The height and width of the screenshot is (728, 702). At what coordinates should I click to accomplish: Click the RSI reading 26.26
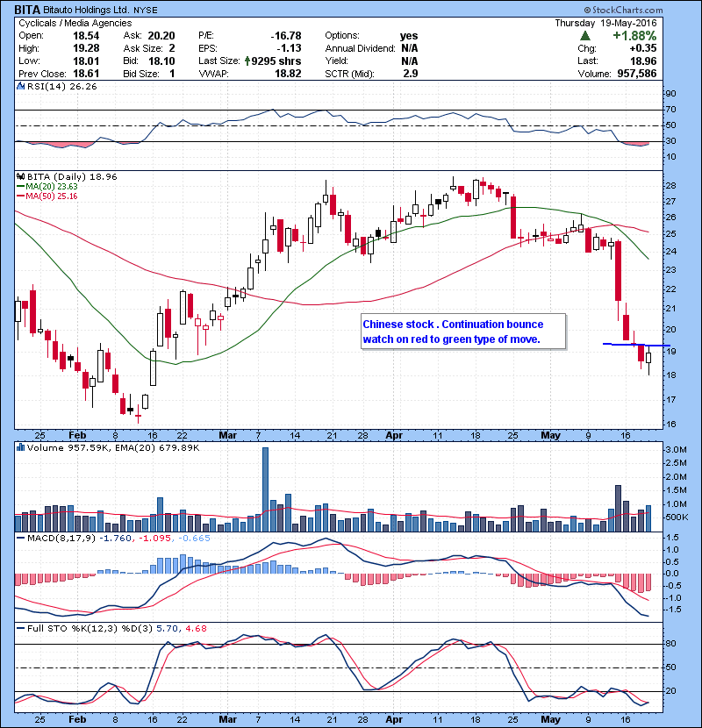pyautogui.click(x=84, y=86)
